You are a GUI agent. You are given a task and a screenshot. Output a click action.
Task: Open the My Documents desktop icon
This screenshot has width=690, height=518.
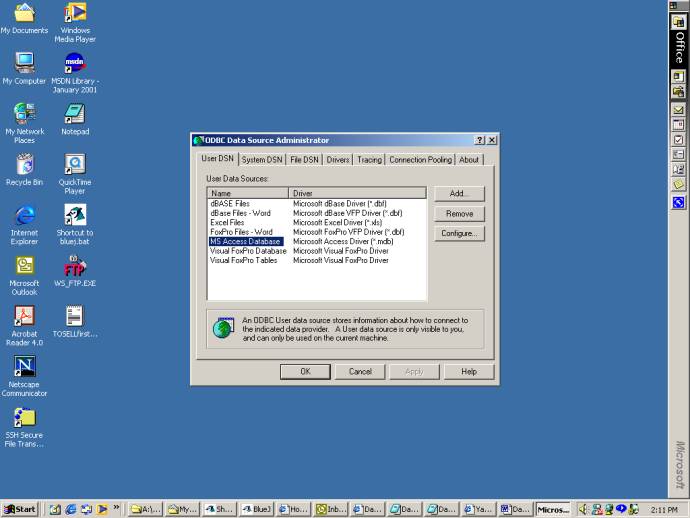[24, 18]
